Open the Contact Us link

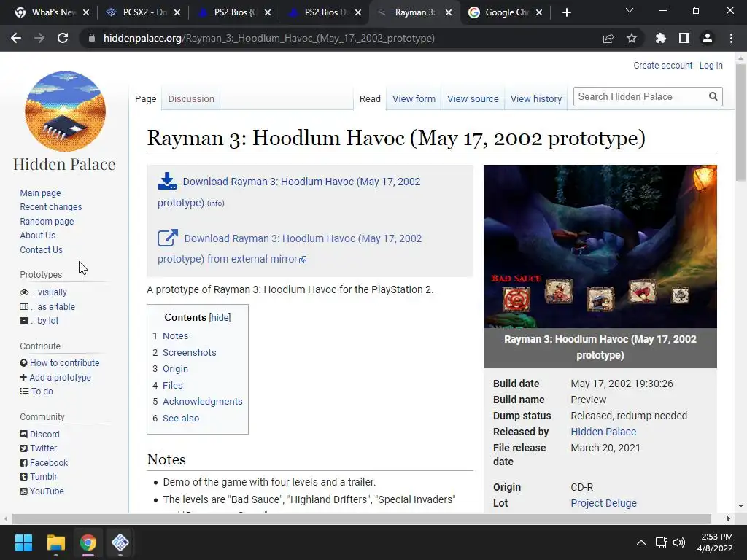[41, 249]
